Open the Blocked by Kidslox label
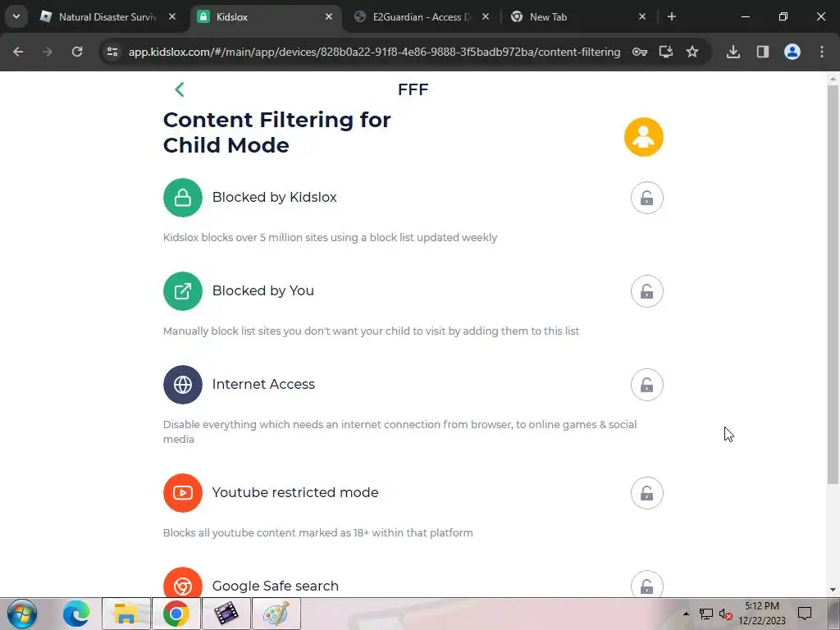This screenshot has width=840, height=630. point(274,197)
